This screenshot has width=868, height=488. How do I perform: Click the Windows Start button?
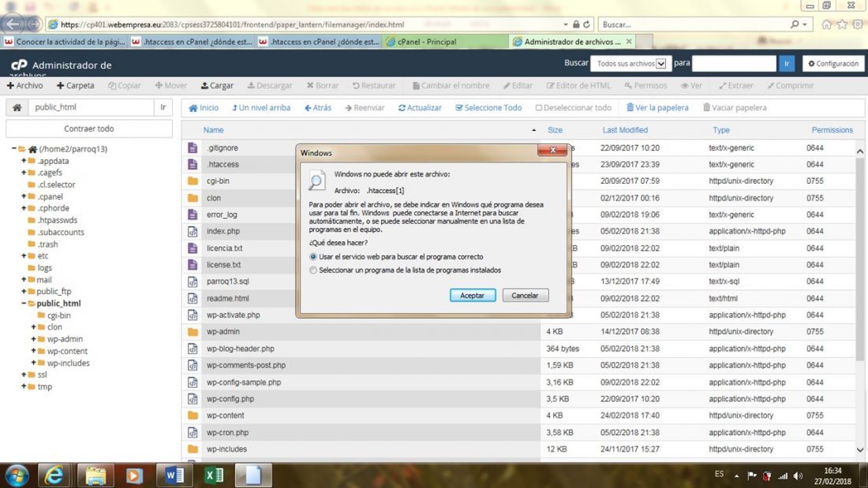(17, 475)
